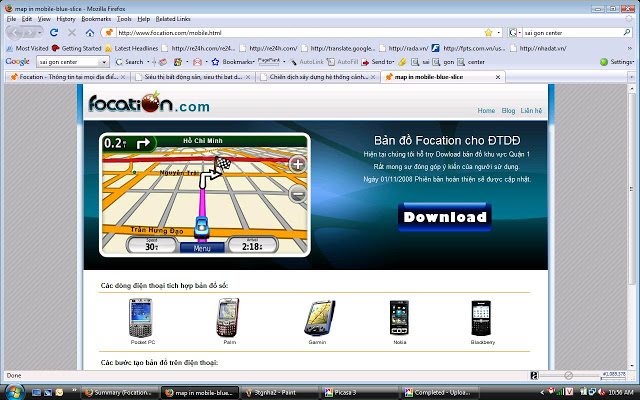Image resolution: width=640 pixels, height=400 pixels.
Task: Find word 'gon' via toolbar button
Action: (x=443, y=62)
